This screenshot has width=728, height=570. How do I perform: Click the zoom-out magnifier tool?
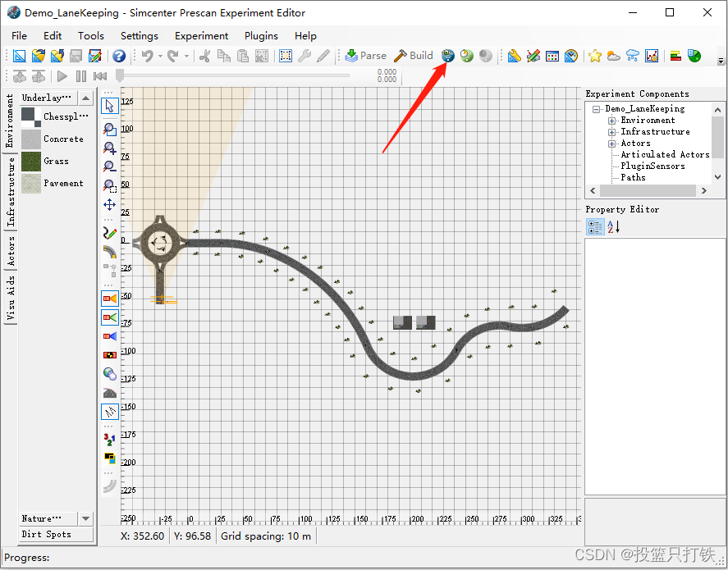point(110,166)
